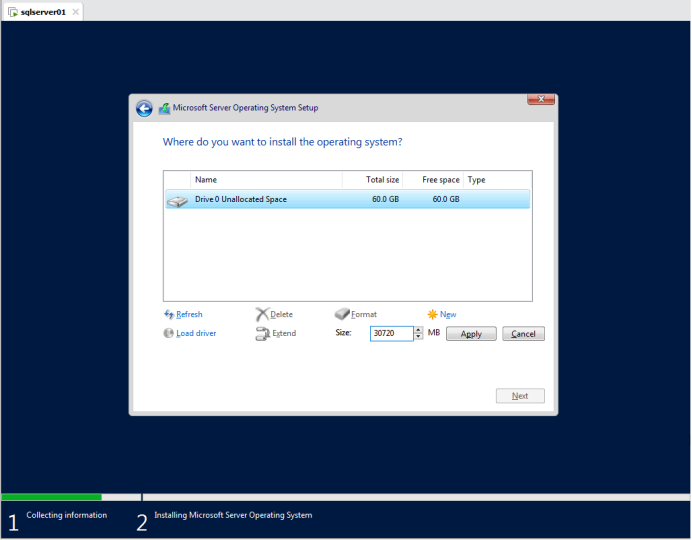Refresh the drive list
692x540 pixels.
point(189,314)
